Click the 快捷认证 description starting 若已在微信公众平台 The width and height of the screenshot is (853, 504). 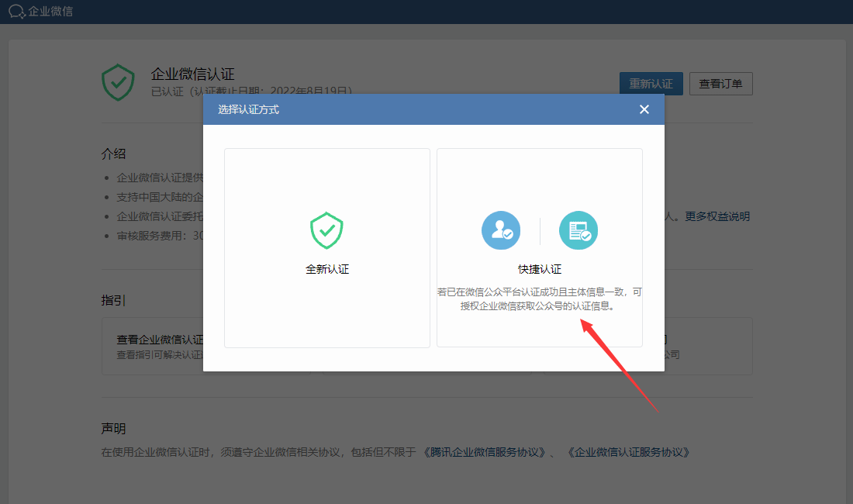point(539,299)
